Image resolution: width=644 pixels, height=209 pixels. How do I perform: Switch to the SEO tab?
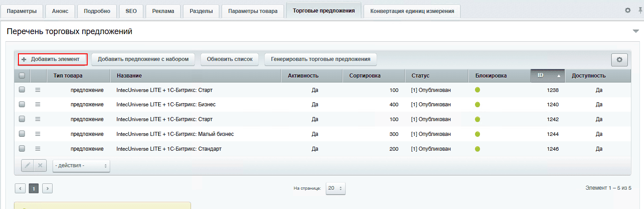(x=131, y=11)
